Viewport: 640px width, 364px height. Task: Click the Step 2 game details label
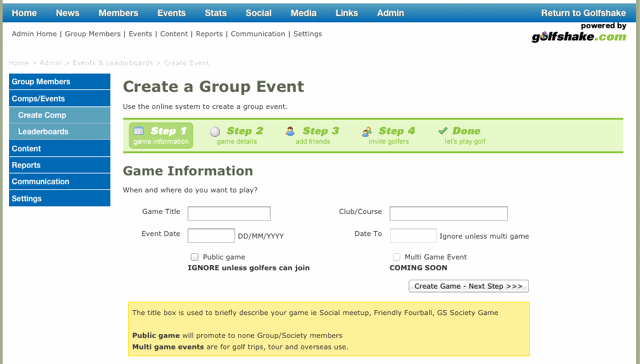click(237, 142)
